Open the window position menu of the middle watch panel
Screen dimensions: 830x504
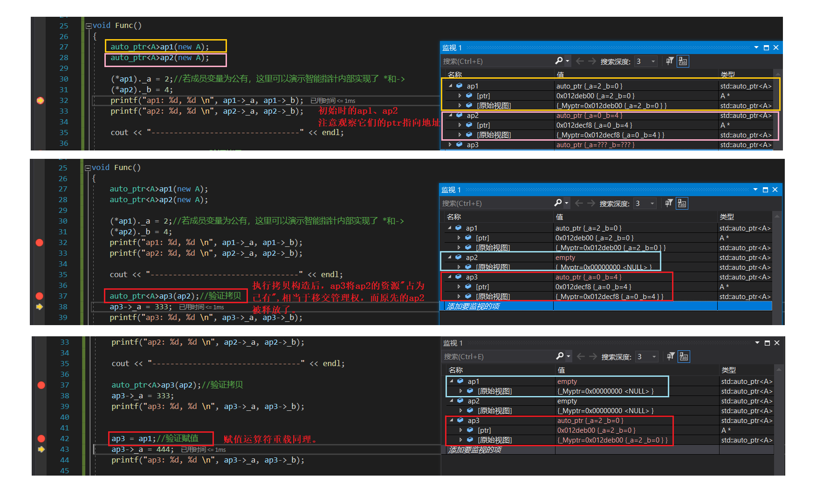point(755,190)
